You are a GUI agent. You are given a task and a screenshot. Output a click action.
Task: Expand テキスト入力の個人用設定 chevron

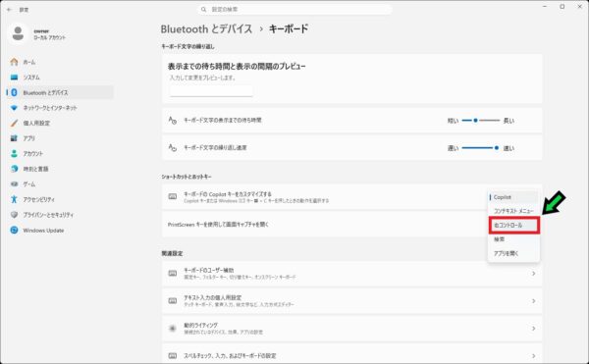coord(533,301)
